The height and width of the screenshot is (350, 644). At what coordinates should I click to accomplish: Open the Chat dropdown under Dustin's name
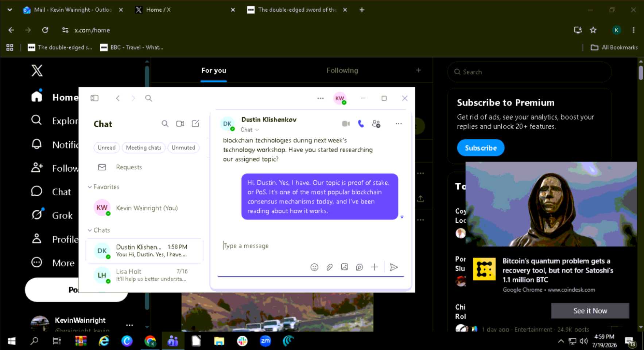click(250, 130)
